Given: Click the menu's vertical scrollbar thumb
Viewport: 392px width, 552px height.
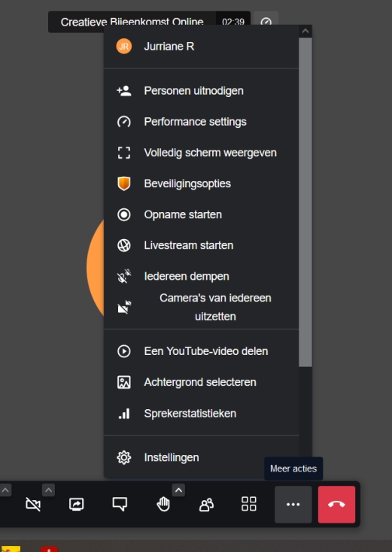Looking at the screenshot, I should coord(305,202).
